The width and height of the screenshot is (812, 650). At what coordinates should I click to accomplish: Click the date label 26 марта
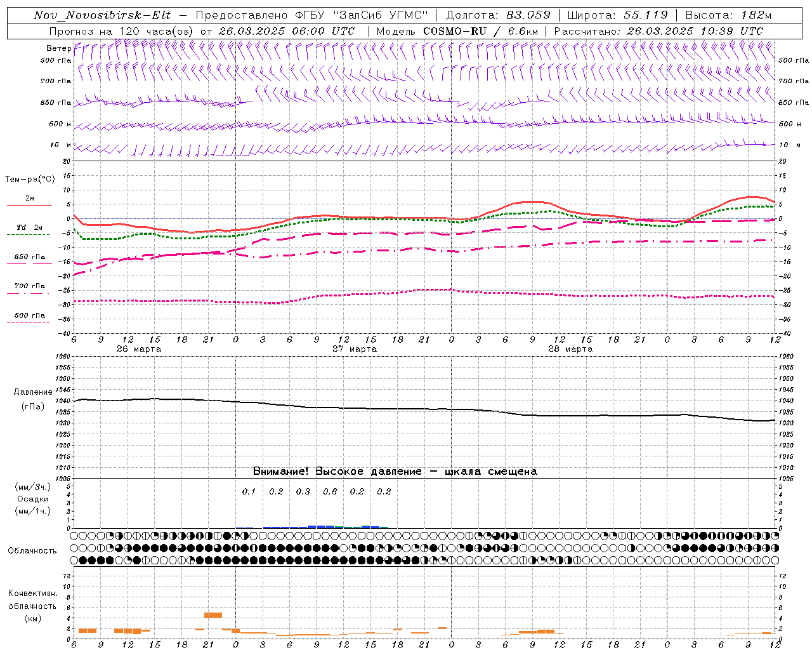(139, 349)
